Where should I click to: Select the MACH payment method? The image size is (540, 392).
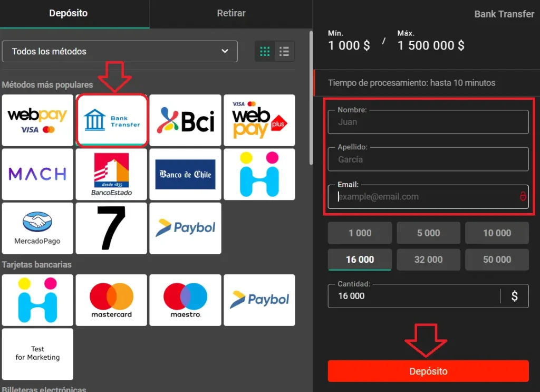[37, 174]
